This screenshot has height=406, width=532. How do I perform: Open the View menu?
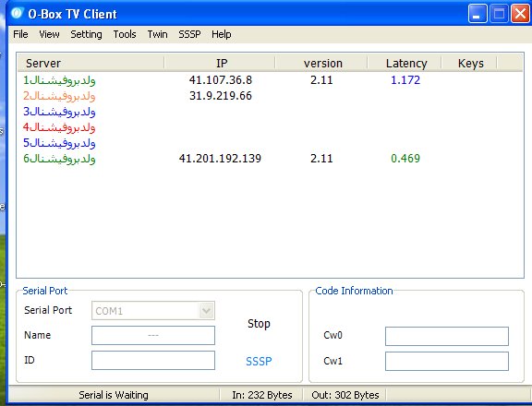pos(49,34)
